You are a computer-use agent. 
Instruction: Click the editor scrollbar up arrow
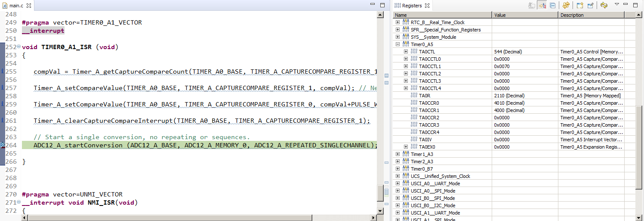pyautogui.click(x=380, y=15)
